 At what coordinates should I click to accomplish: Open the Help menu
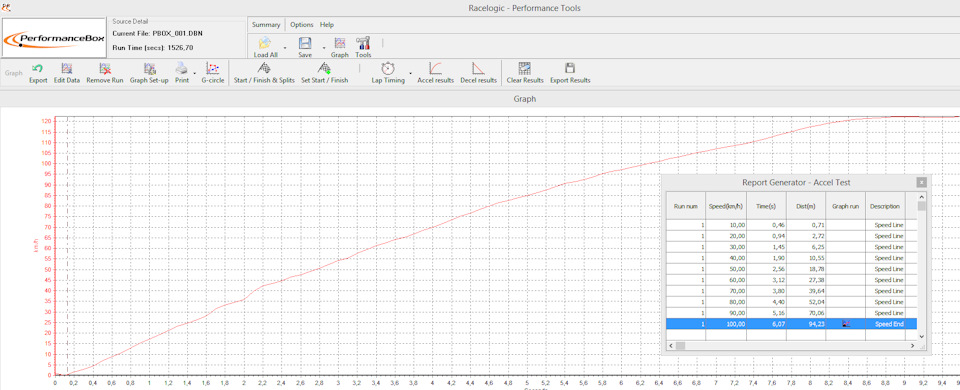[327, 25]
